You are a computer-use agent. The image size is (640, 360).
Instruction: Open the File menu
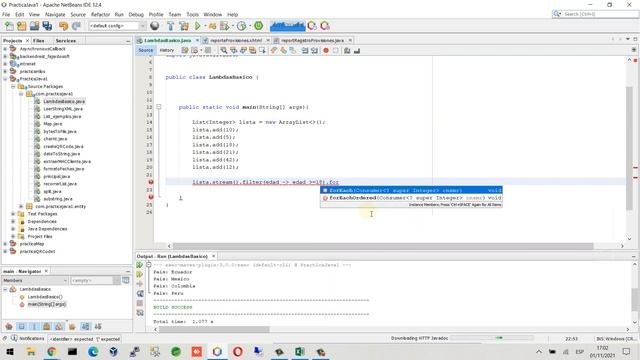(x=6, y=14)
